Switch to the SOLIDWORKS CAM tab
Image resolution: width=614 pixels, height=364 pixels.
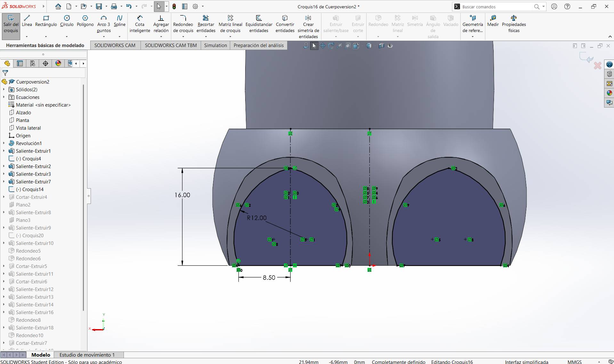tap(115, 45)
